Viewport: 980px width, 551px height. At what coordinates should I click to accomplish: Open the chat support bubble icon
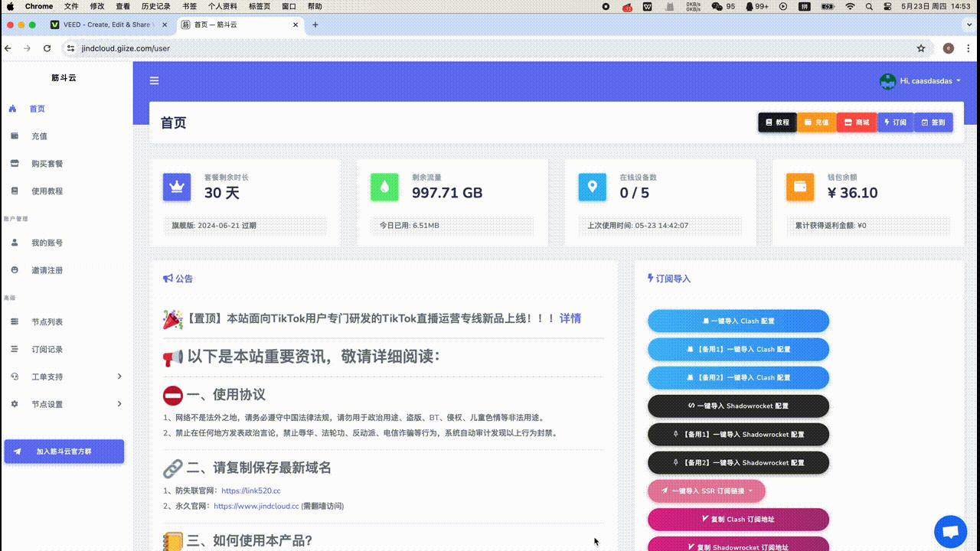(950, 532)
